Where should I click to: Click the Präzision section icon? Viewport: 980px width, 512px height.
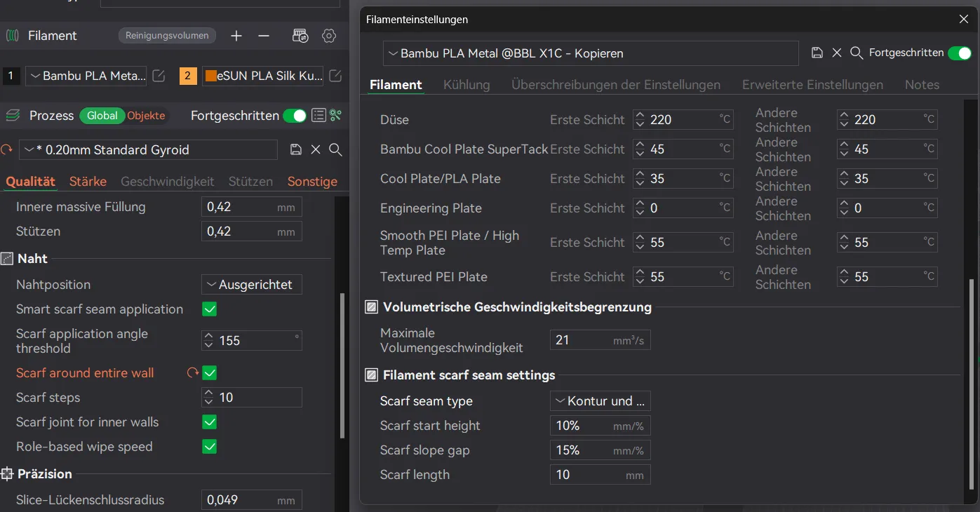(x=7, y=474)
